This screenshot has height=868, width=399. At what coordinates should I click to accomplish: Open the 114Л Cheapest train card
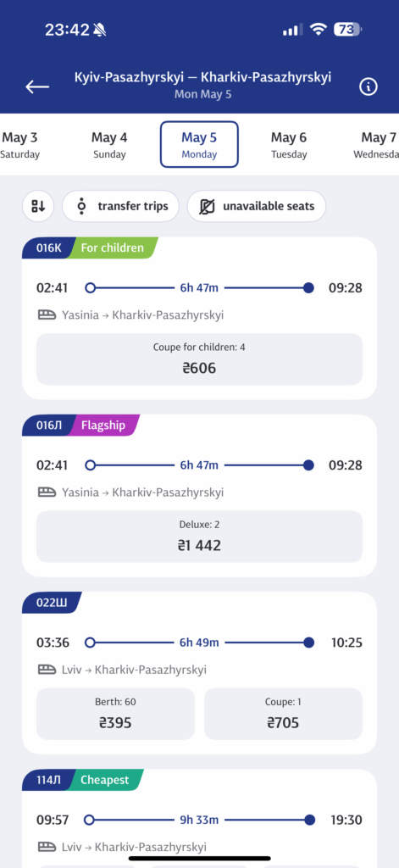[x=199, y=818]
